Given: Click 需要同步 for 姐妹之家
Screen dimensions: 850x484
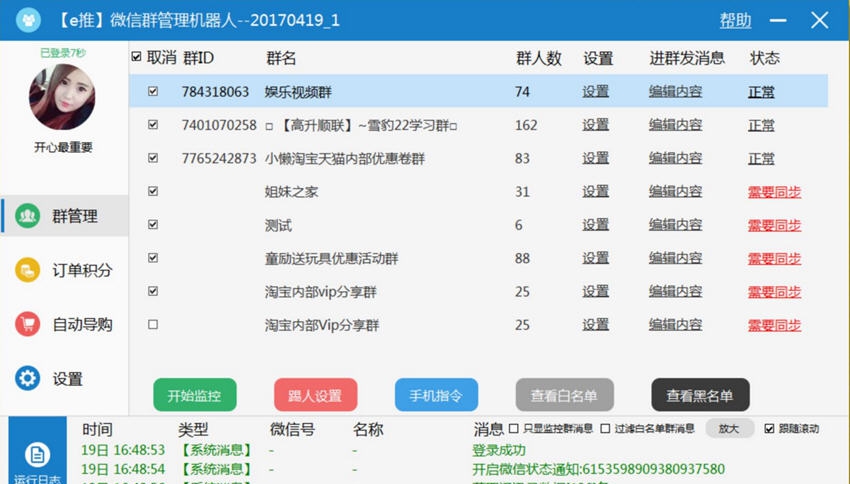Looking at the screenshot, I should click(x=775, y=192).
